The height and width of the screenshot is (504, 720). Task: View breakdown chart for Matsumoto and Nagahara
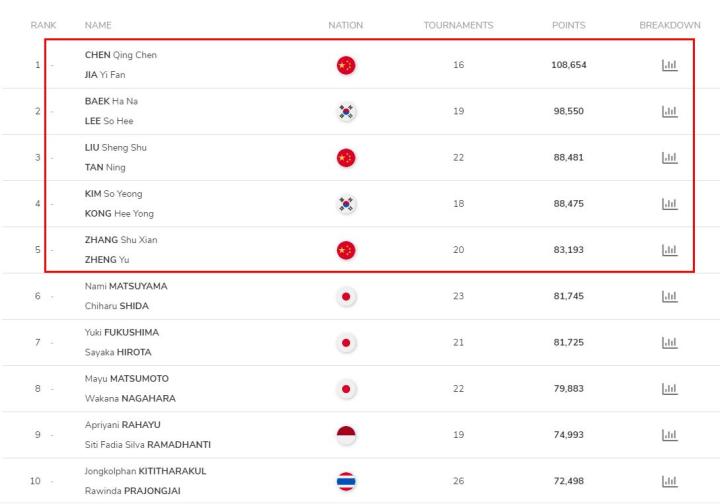coord(669,389)
